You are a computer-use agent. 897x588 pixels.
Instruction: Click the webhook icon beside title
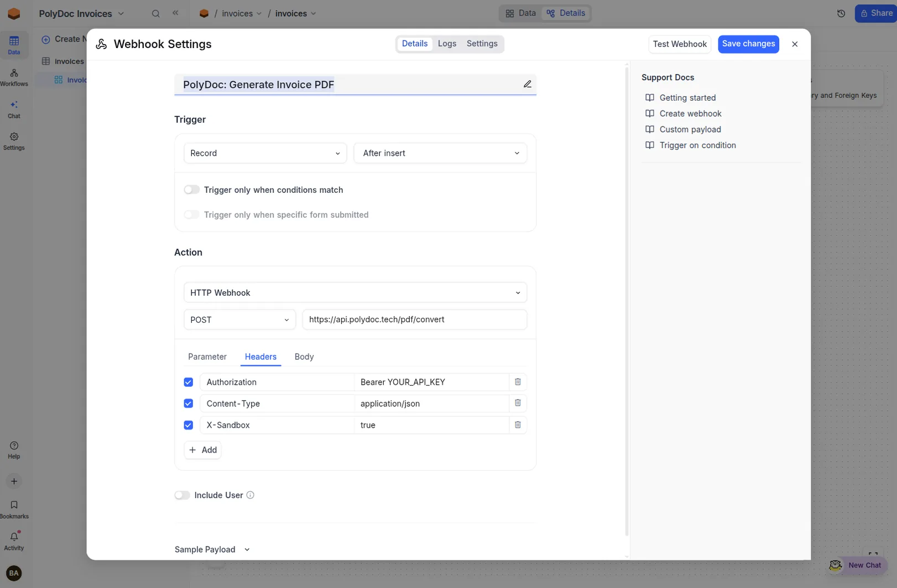pyautogui.click(x=101, y=44)
